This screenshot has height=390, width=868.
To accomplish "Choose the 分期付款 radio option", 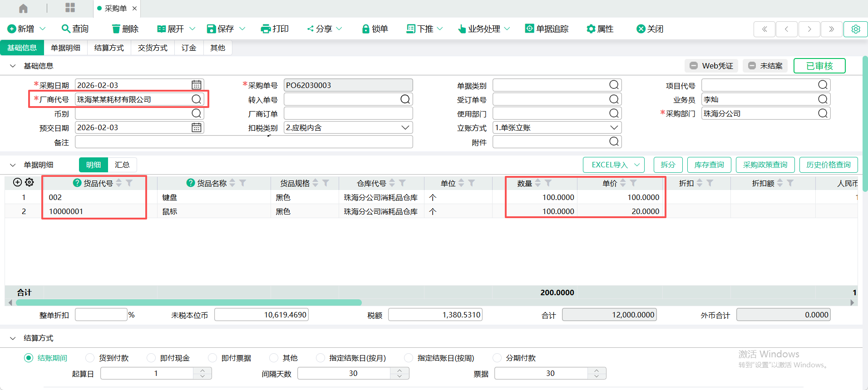I will (x=497, y=358).
